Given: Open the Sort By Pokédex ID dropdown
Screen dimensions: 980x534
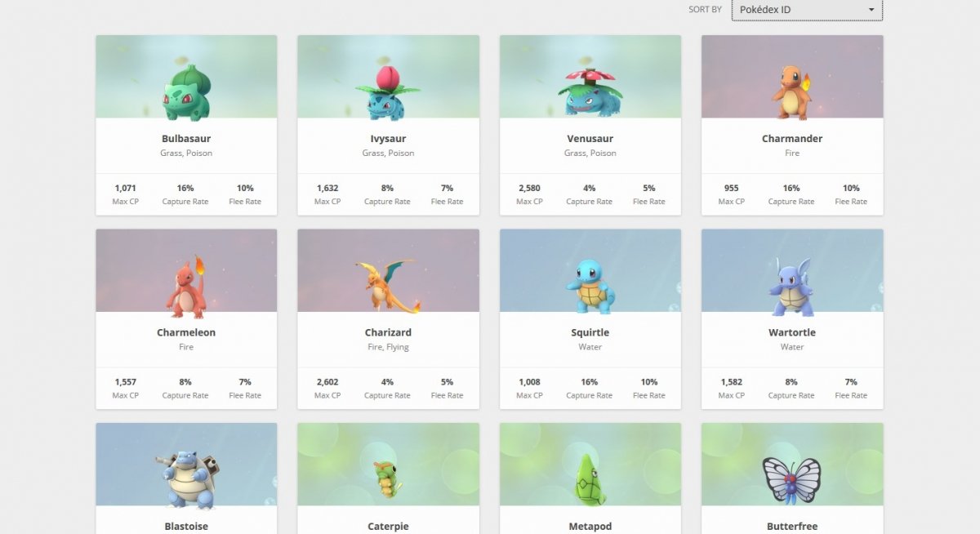Looking at the screenshot, I should click(x=807, y=10).
